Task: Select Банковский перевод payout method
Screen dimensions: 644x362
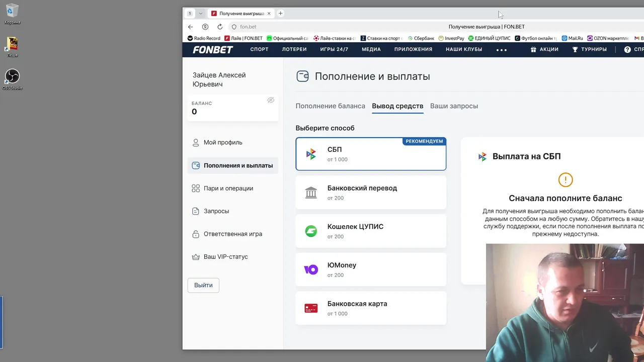Action: pos(371,193)
